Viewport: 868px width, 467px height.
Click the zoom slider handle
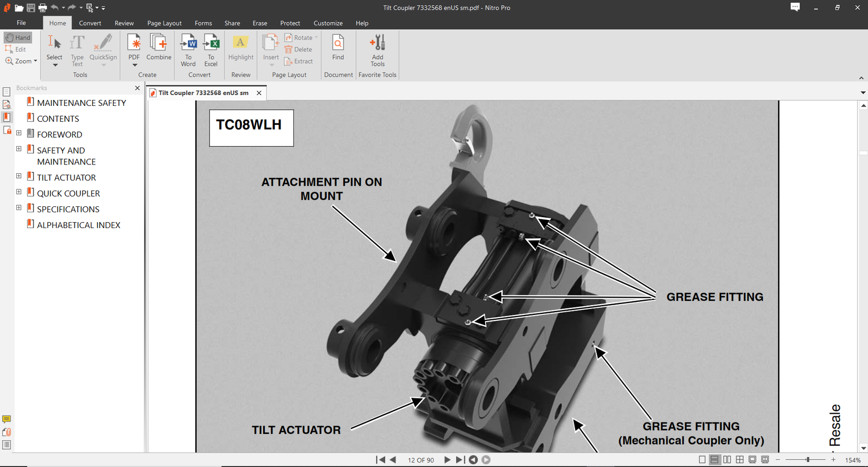pyautogui.click(x=808, y=459)
